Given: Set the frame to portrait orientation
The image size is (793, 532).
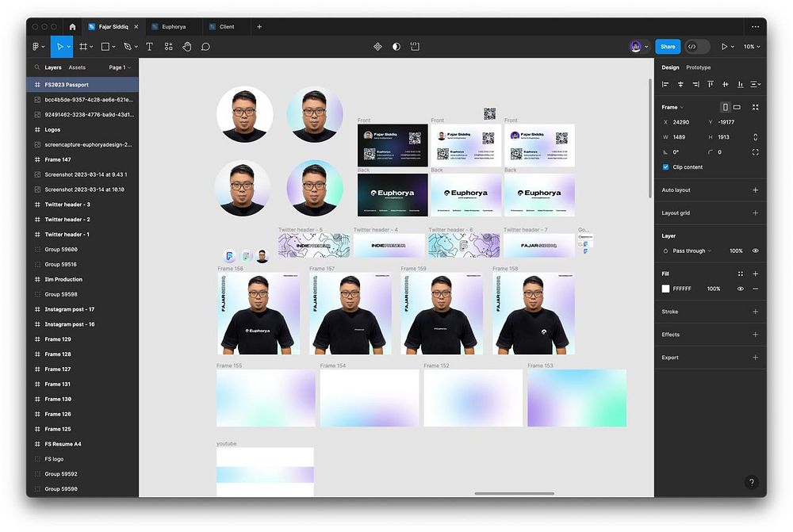Looking at the screenshot, I should pos(726,107).
